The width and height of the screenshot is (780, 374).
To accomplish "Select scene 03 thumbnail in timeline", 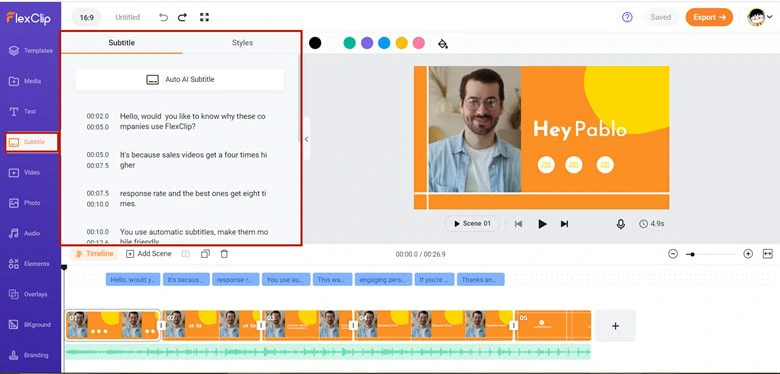I will [307, 325].
